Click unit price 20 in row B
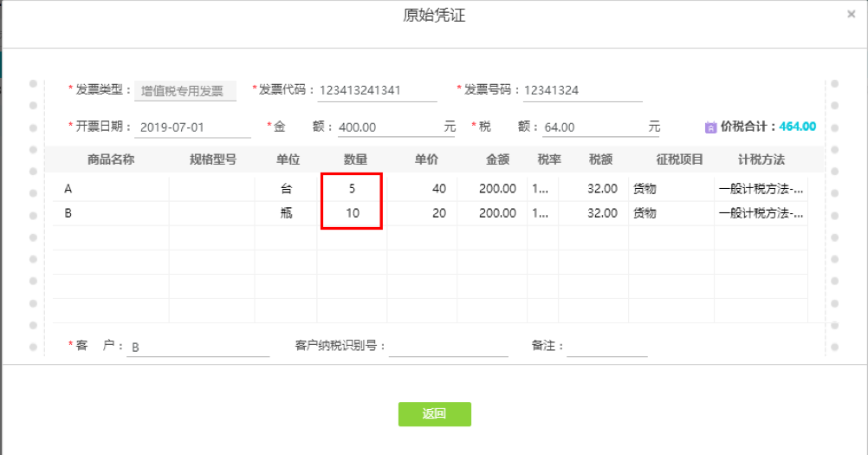 (x=422, y=213)
